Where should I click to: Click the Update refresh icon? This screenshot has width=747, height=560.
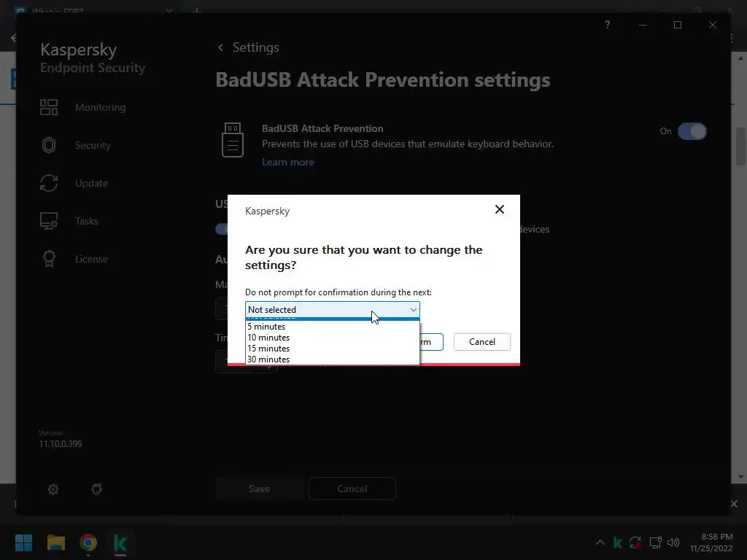click(49, 183)
